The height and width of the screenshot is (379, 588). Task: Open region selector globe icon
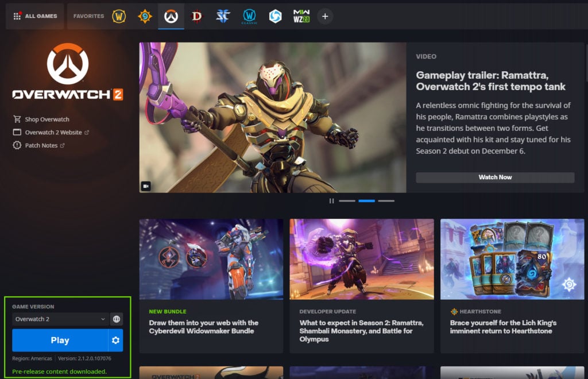point(116,319)
